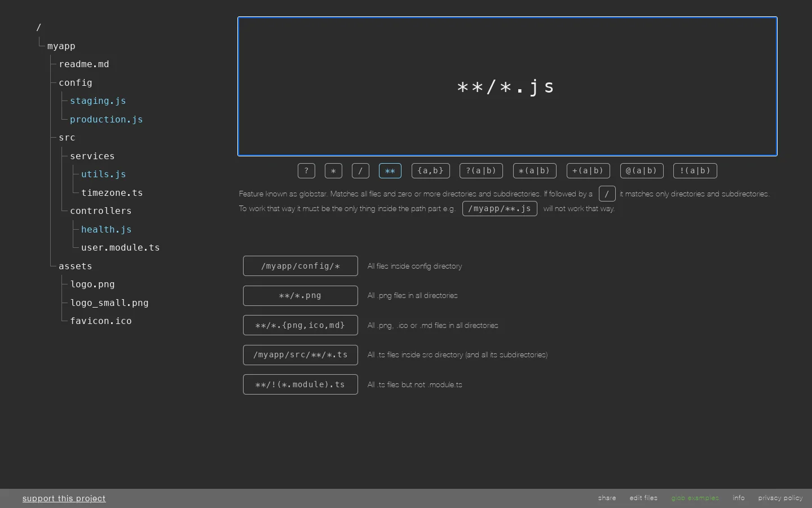The image size is (812, 508).
Task: Click 'All .ts files inside src directory' description
Action: [x=457, y=354]
